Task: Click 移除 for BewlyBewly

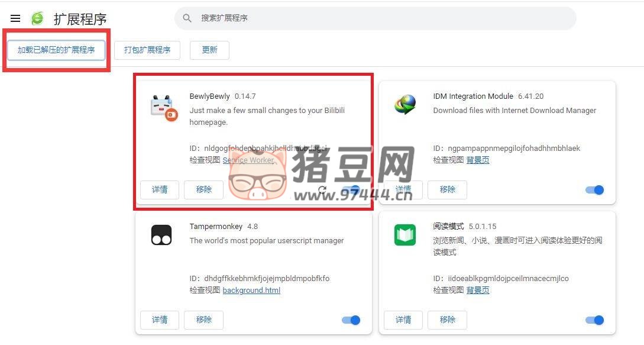Action: (203, 189)
